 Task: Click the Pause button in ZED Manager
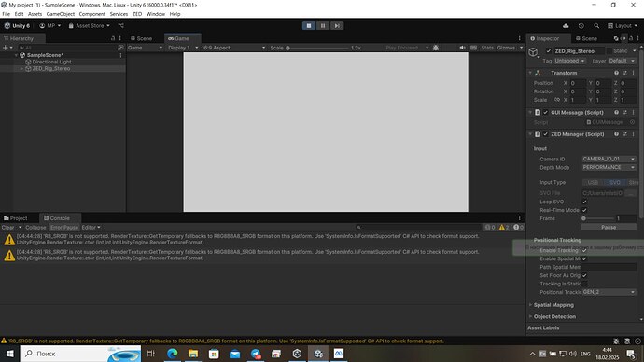609,227
